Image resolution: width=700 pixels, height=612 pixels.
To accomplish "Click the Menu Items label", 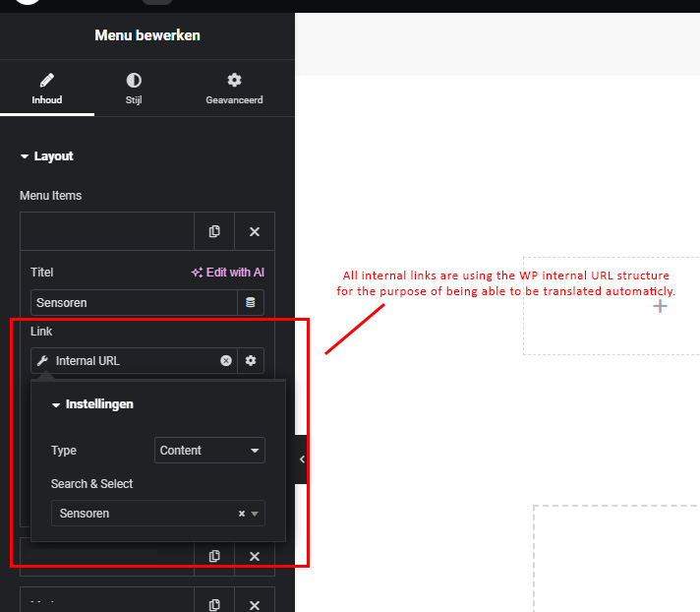I will [x=50, y=196].
